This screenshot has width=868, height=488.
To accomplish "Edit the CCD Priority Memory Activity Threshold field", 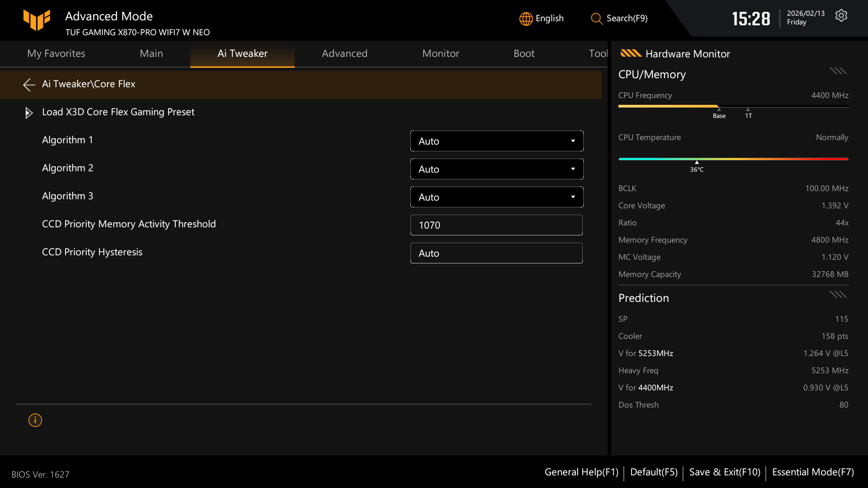I will 496,225.
